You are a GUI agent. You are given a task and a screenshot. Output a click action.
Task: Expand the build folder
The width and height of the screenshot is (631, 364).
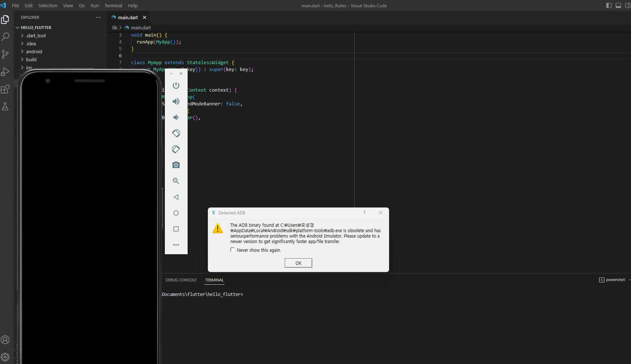(x=31, y=59)
